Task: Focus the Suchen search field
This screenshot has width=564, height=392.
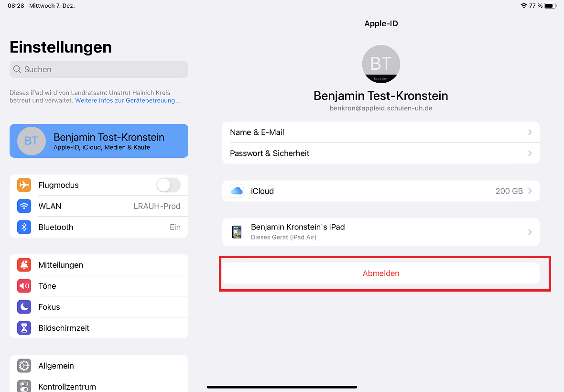Action: 99,69
